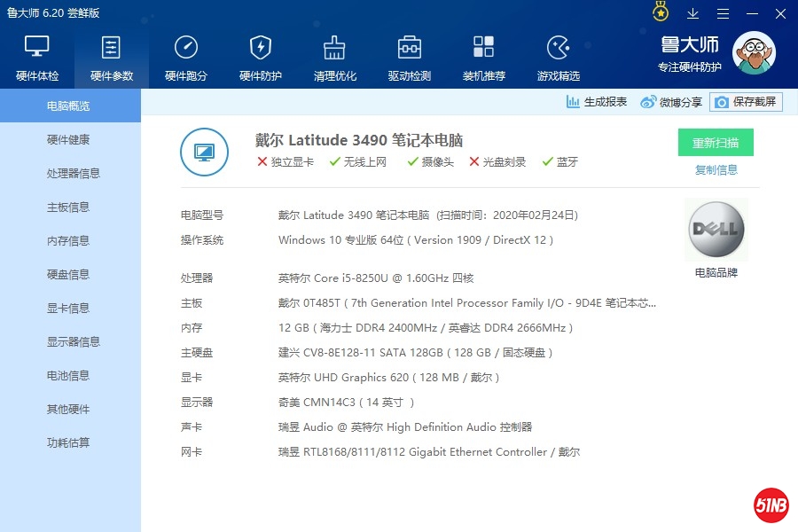
Task: Click the Dell brand logo thumbnail
Action: [x=716, y=230]
